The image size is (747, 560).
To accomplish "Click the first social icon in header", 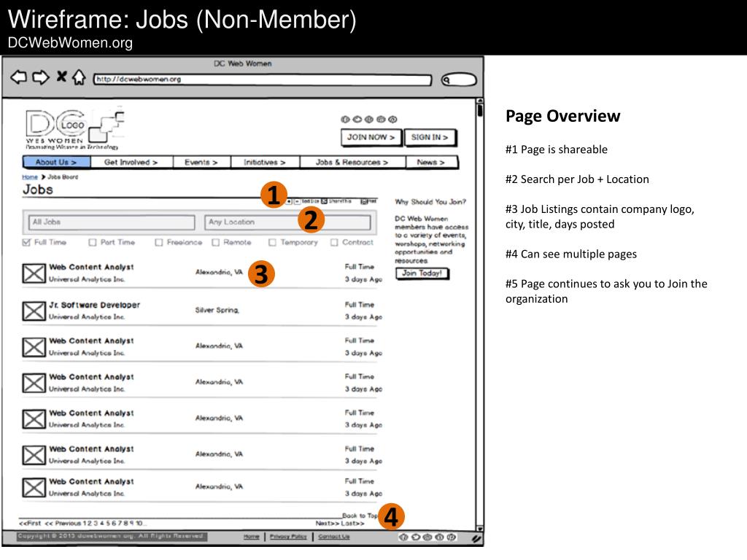I will point(345,120).
